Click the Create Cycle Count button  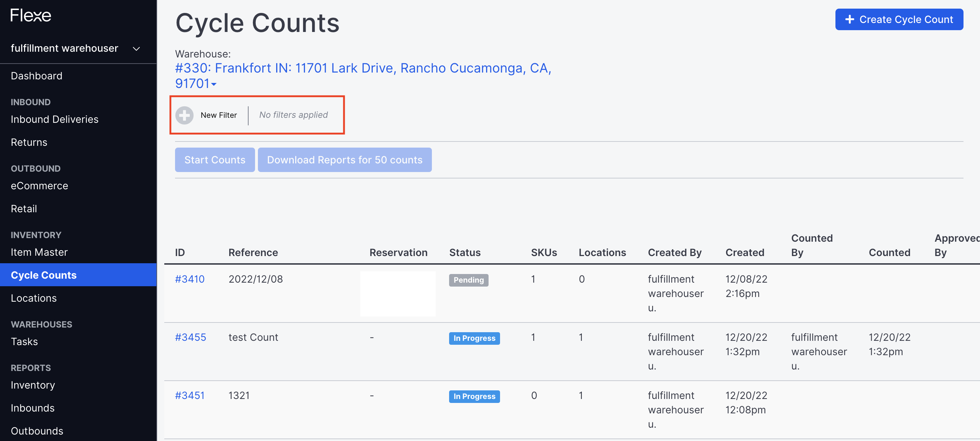899,19
